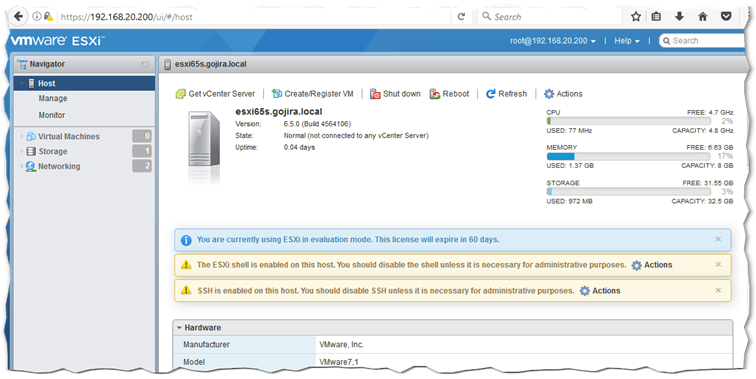Click the info icon in evaluation notice
756x379 pixels.
[186, 240]
